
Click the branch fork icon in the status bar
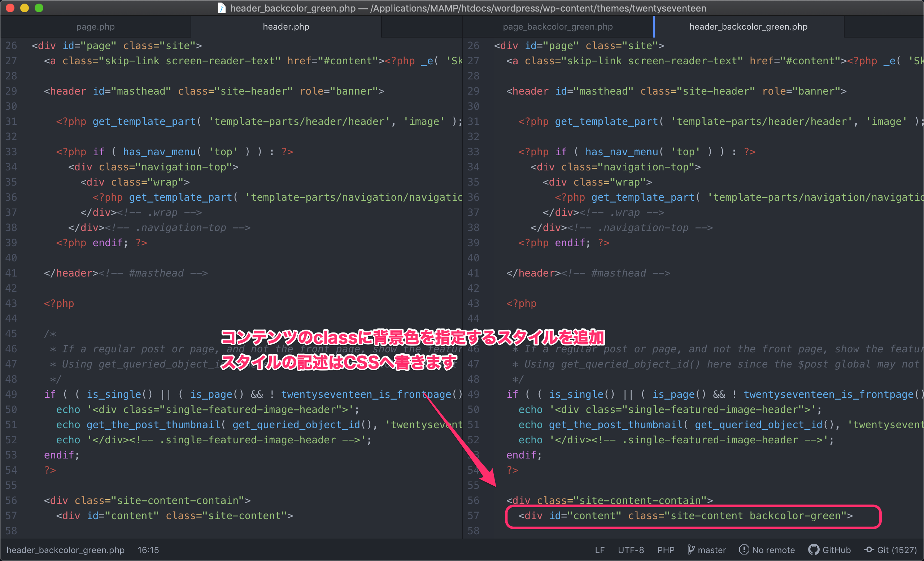(x=691, y=550)
